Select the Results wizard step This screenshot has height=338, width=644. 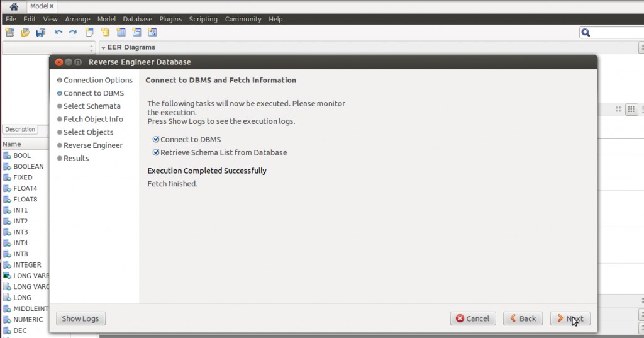73,159
